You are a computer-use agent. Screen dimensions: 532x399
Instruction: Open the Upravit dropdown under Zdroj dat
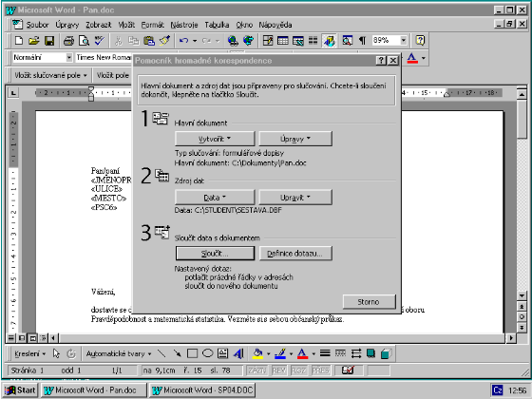tap(295, 198)
